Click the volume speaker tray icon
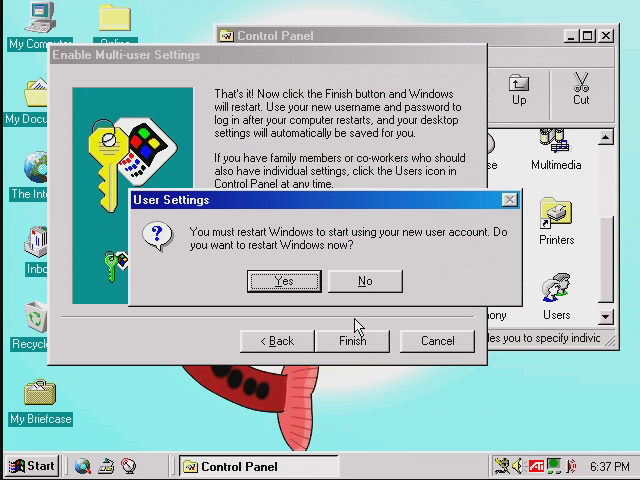Viewport: 640px width, 480px height. pyautogui.click(x=518, y=466)
